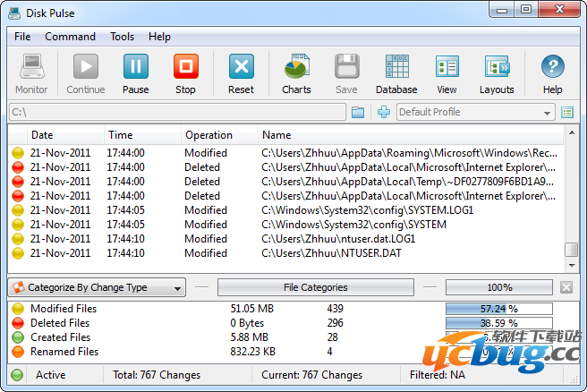Click the browse folder icon beside path
This screenshot has height=392, width=587.
point(358,112)
